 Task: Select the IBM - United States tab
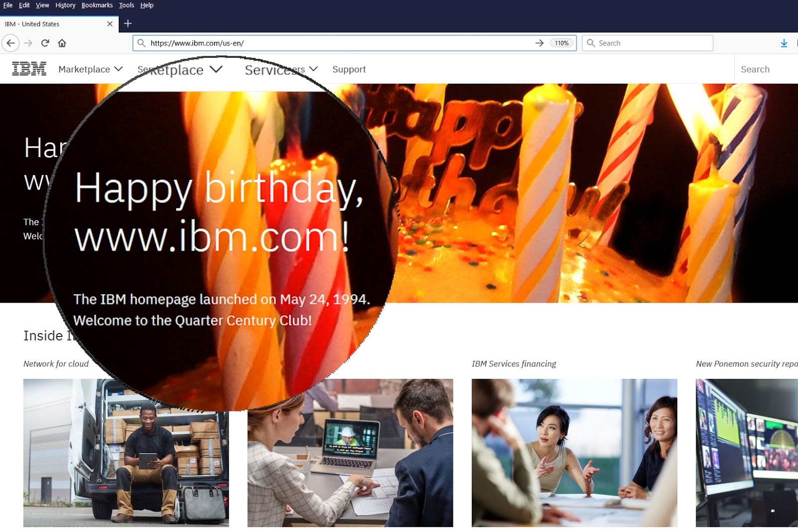coord(59,24)
